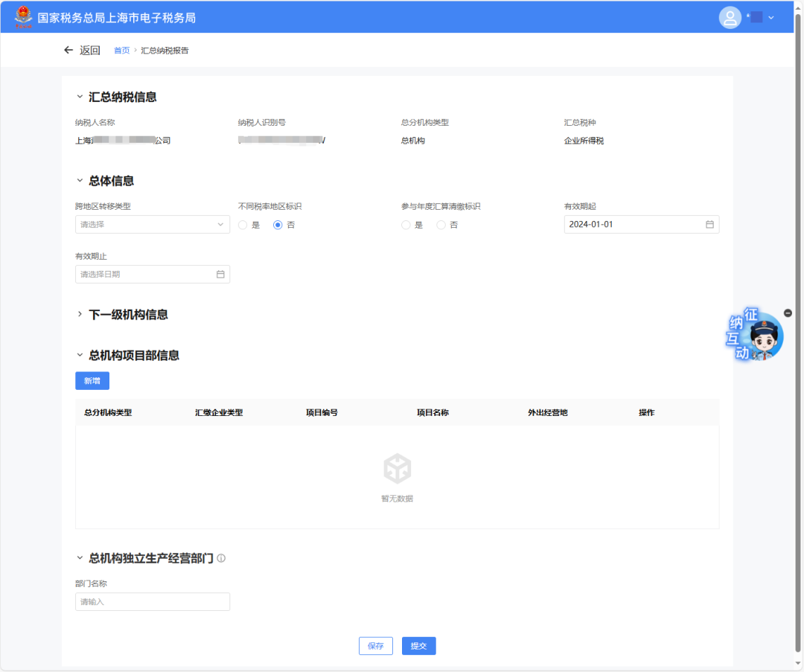Image resolution: width=804 pixels, height=672 pixels.
Task: Hide the assistant with the minus button
Action: point(788,313)
